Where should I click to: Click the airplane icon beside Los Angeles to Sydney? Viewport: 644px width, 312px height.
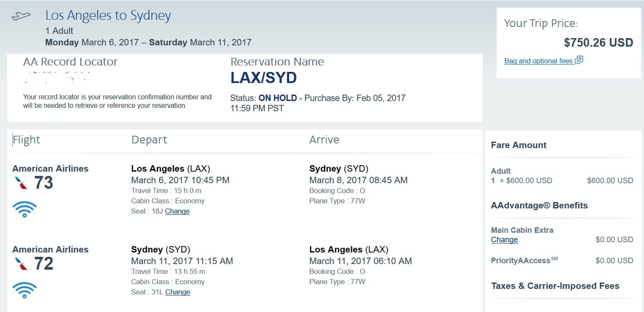(21, 16)
